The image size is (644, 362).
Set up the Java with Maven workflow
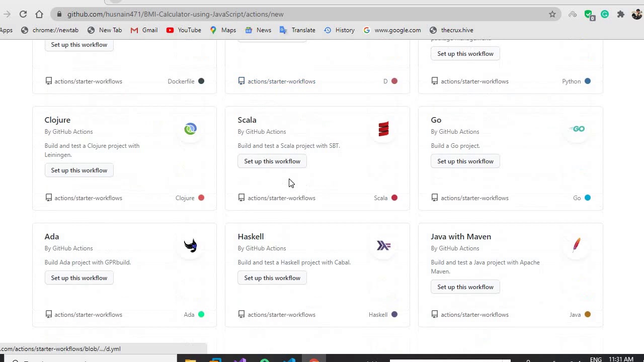point(465,287)
